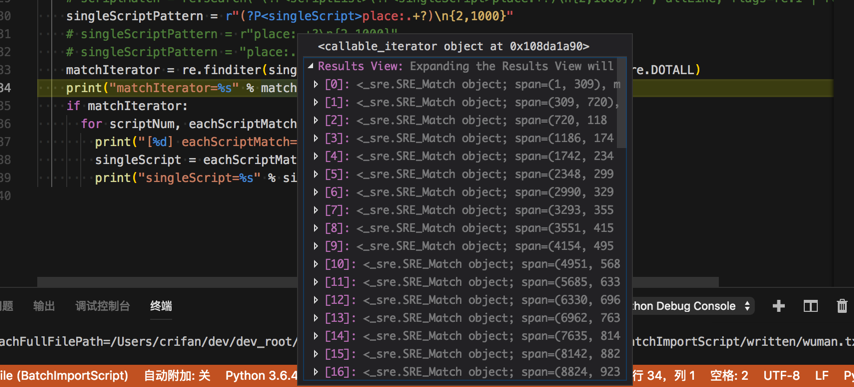Expand match entry [11] span=(5685
The image size is (854, 387).
coord(316,282)
